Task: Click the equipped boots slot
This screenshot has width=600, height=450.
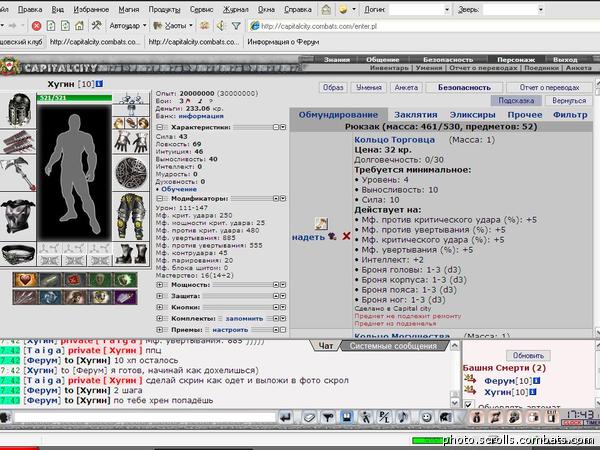Action: click(131, 254)
